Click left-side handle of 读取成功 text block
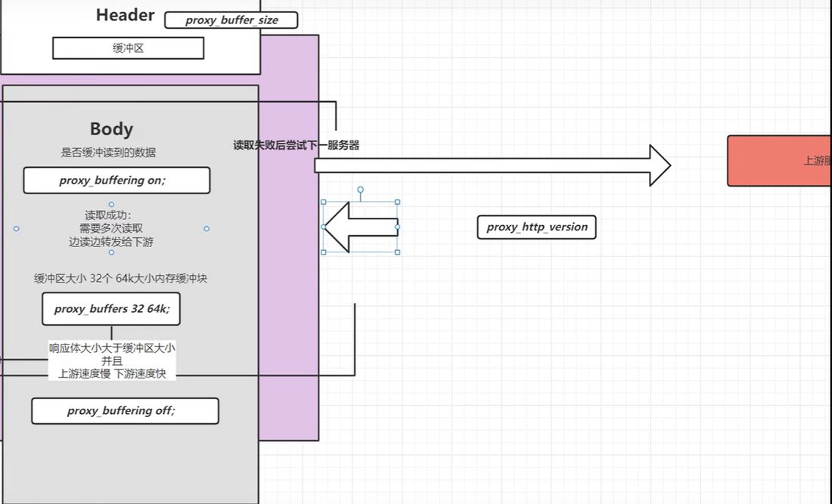This screenshot has width=832, height=504. coord(17,229)
